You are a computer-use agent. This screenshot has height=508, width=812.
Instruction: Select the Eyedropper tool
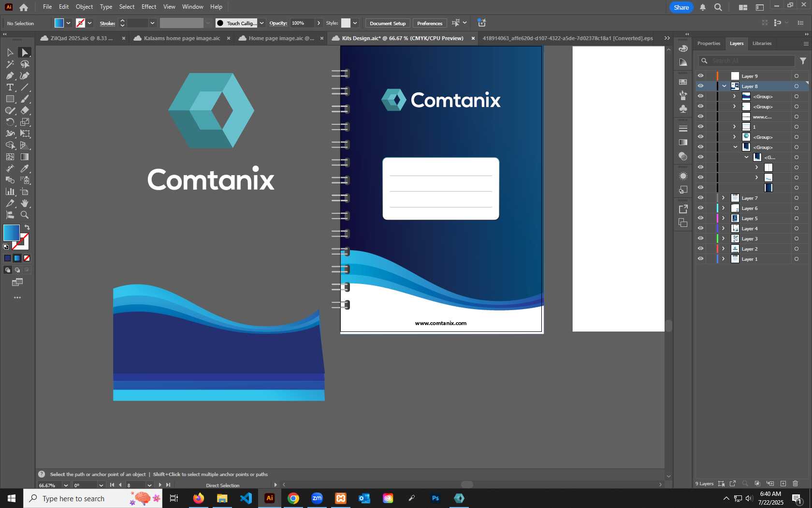pyautogui.click(x=25, y=168)
